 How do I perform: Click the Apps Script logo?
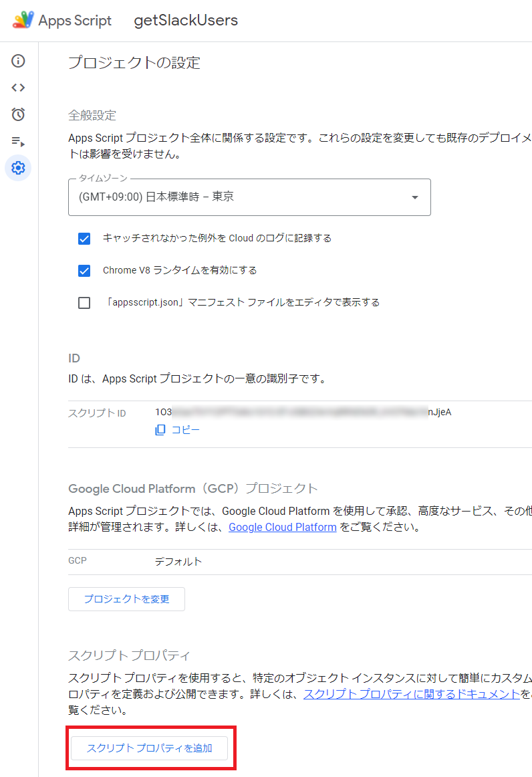(x=23, y=20)
